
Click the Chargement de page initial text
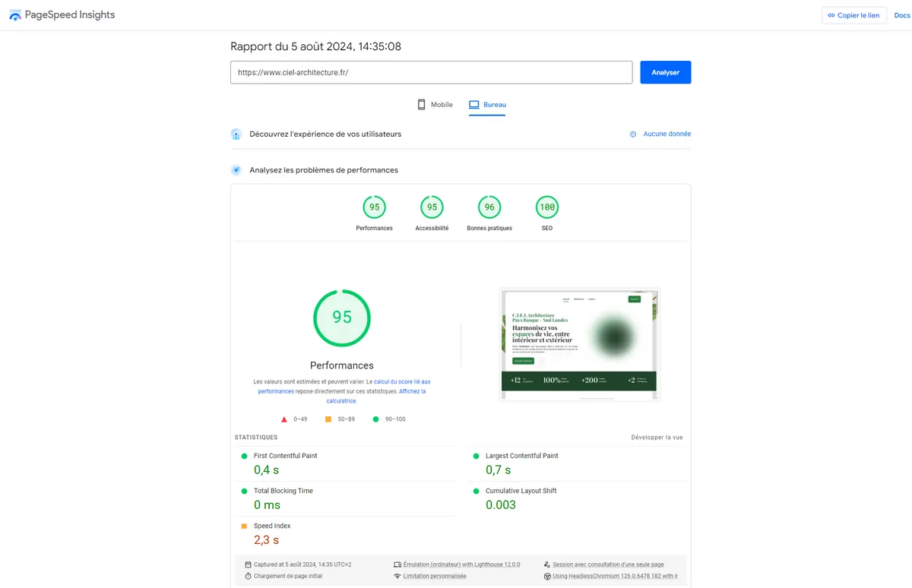(288, 576)
